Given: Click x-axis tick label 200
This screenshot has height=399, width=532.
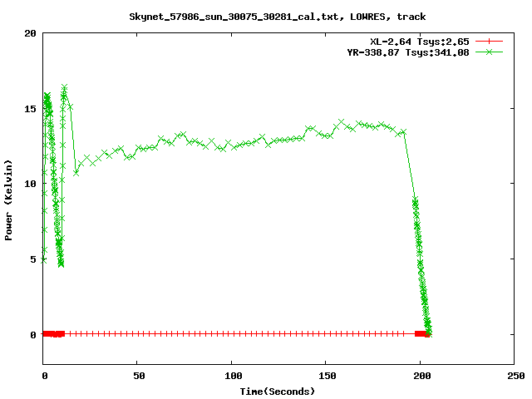Looking at the screenshot, I should 421,376.
